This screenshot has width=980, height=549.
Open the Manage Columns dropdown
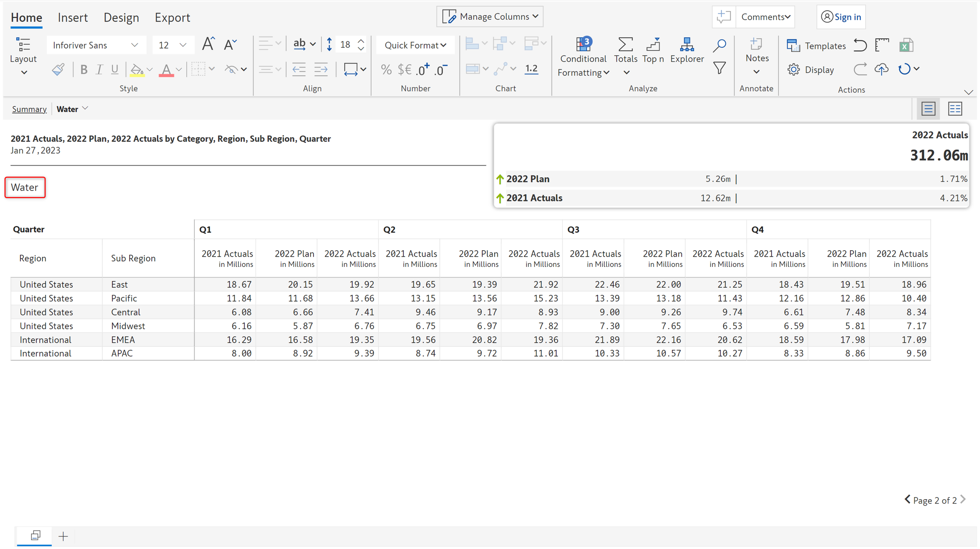tap(490, 17)
